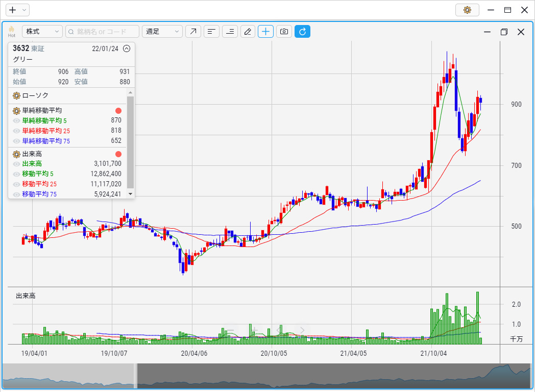Image resolution: width=535 pixels, height=392 pixels.
Task: Open the 週足 timeframe dropdown
Action: pyautogui.click(x=162, y=31)
